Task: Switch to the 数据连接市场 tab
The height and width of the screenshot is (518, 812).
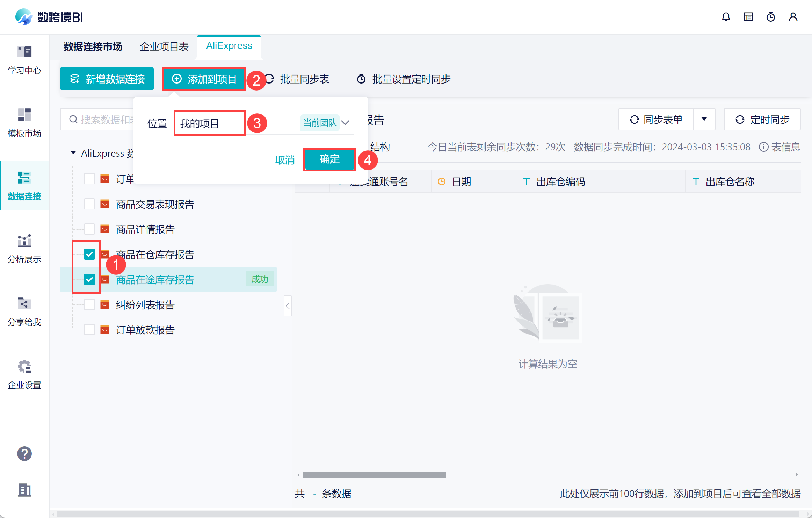Action: 93,46
